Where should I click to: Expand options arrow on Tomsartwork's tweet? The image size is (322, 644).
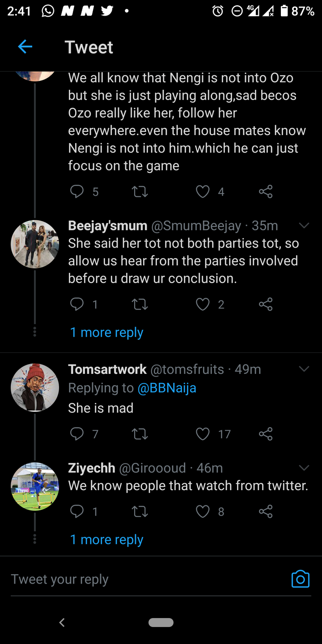(x=304, y=369)
